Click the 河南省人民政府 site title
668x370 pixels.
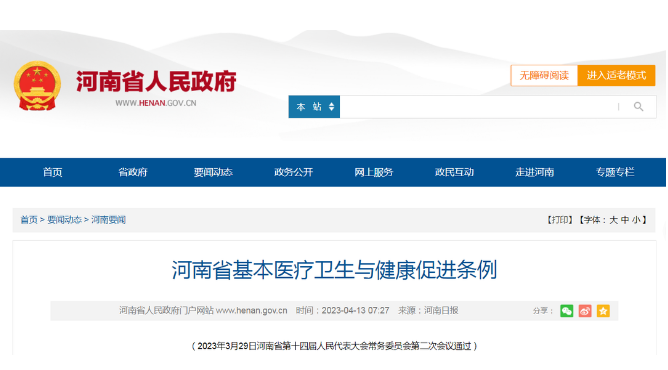pos(156,81)
